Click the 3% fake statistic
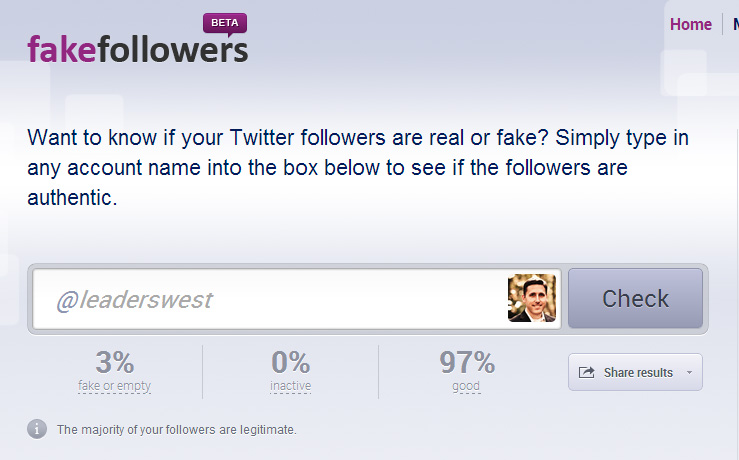The image size is (739, 460). pyautogui.click(x=115, y=362)
